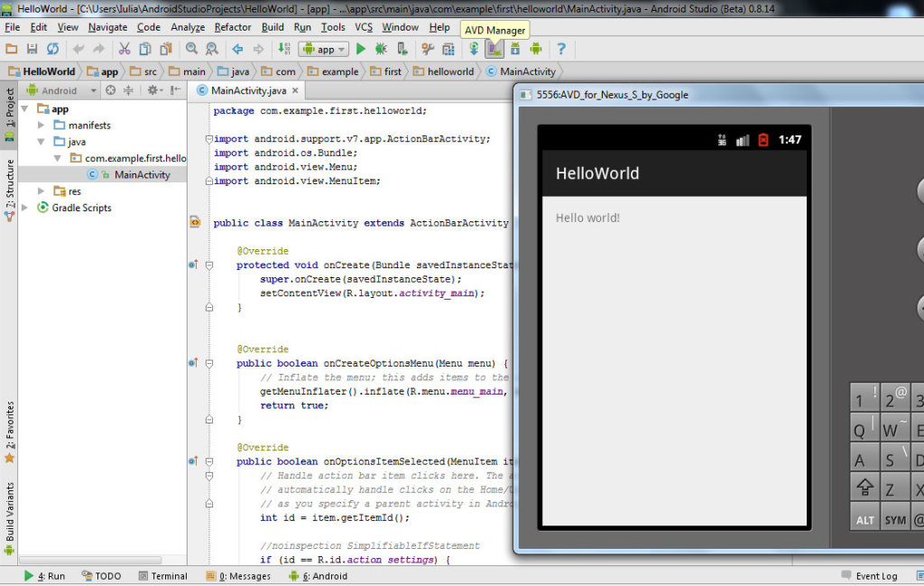
Task: Collapse the java folder
Action: (41, 142)
